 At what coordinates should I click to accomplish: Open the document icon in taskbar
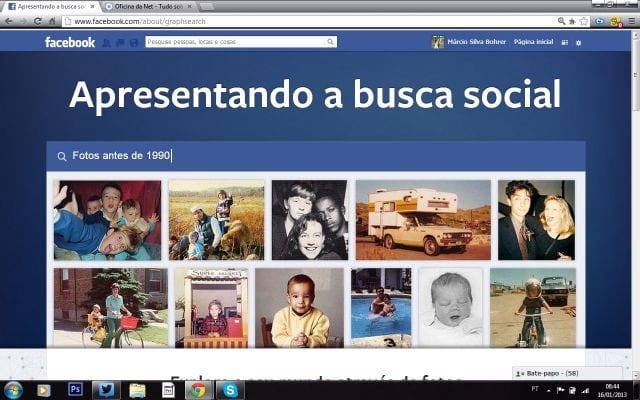(x=168, y=390)
